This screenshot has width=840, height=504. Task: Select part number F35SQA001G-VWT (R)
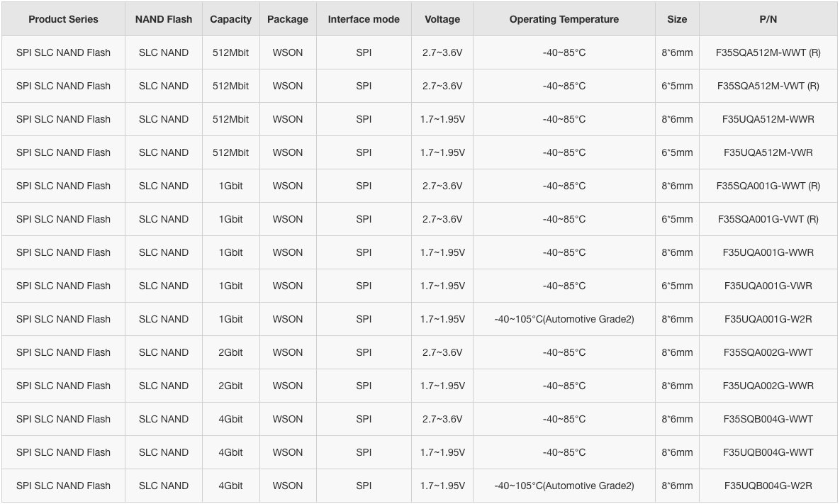tap(768, 219)
